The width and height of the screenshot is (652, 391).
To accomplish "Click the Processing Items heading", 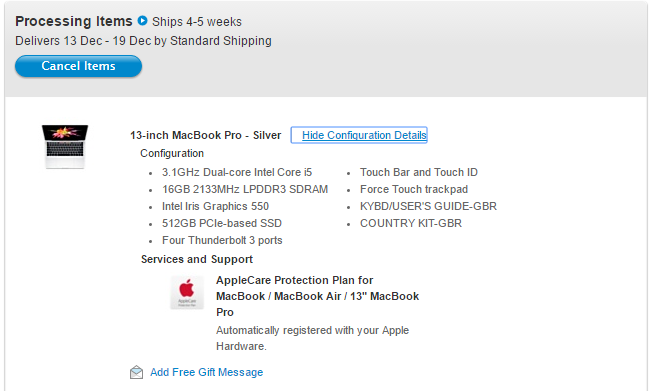I will point(74,21).
